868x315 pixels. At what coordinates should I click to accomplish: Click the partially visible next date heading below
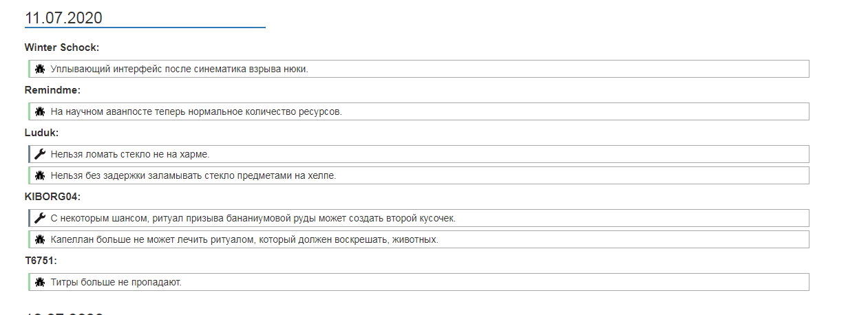[64, 313]
